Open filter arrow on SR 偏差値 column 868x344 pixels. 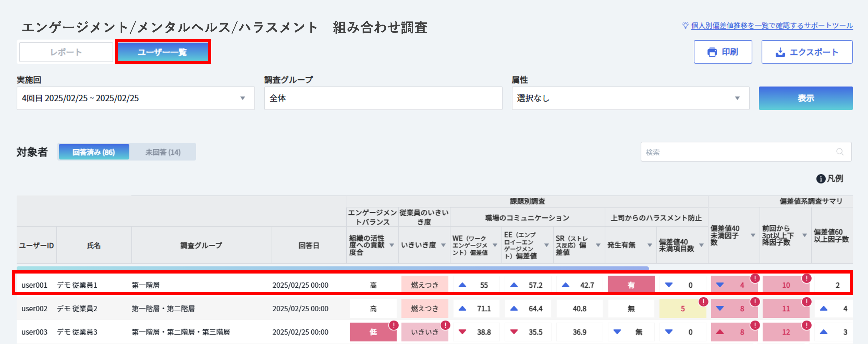(598, 245)
